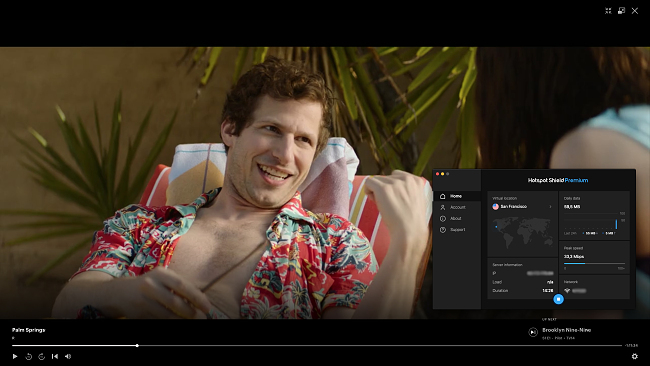Open picture-in-picture pop-out icon
This screenshot has width=650, height=366.
[x=621, y=11]
